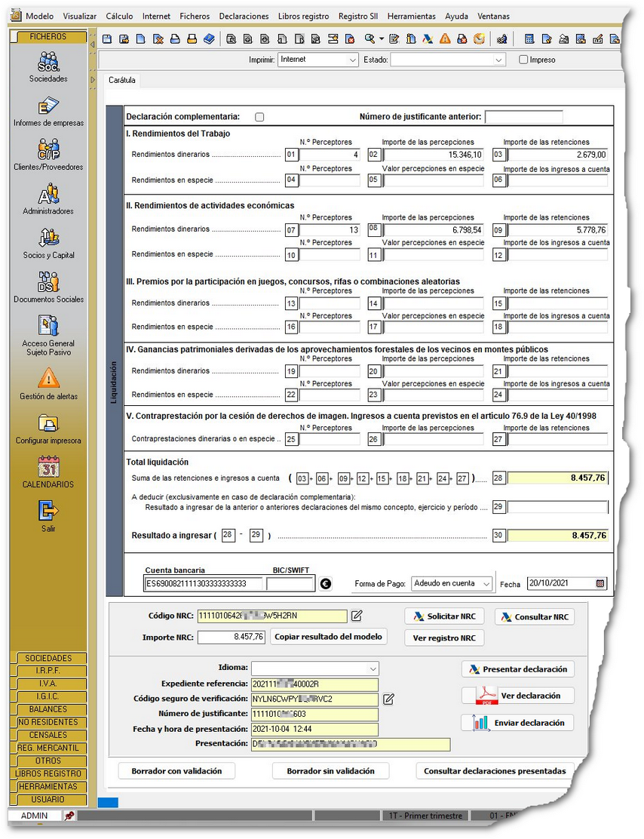
Task: Click the orange warning triangle toolbar icon
Action: 445,38
